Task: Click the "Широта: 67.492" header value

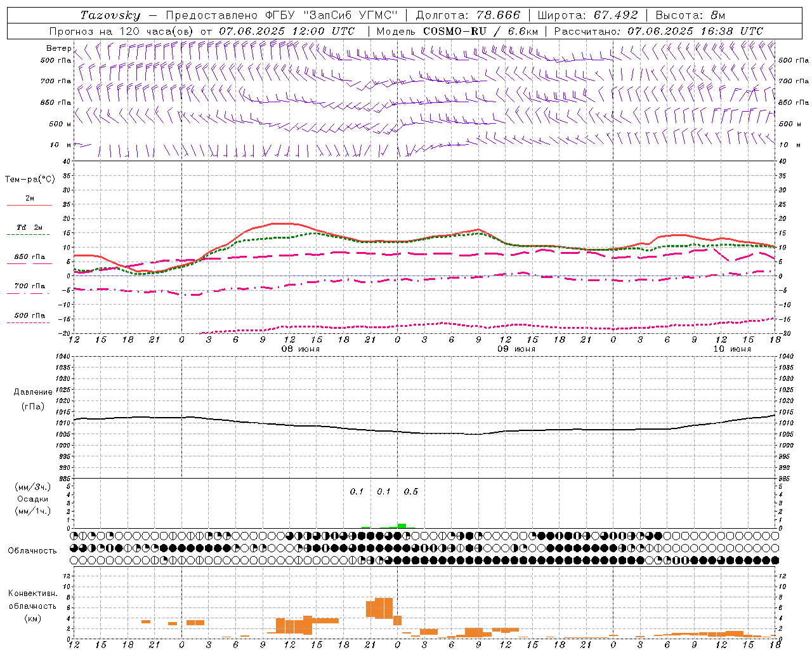Action: [x=587, y=15]
